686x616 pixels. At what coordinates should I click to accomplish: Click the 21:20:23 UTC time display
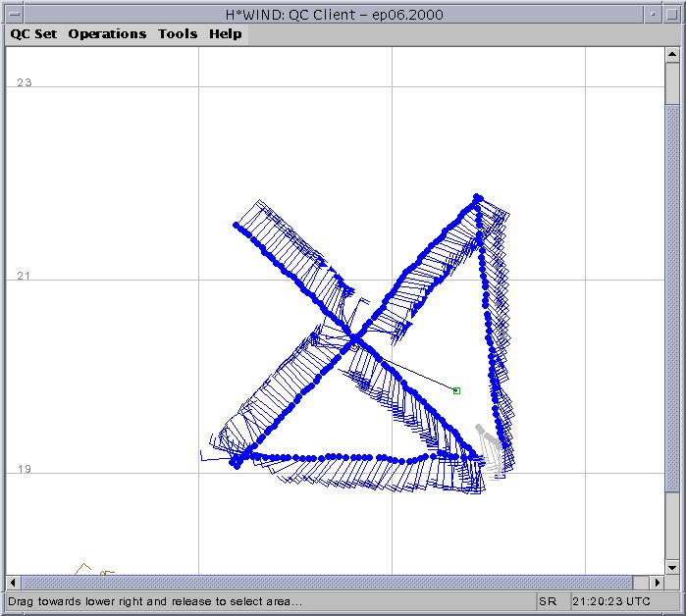(x=610, y=601)
